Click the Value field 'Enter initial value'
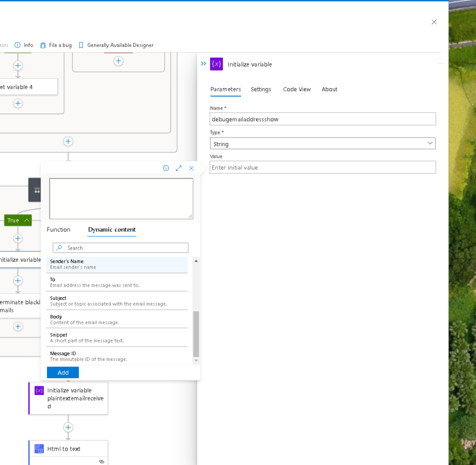Viewport: 476px width, 465px height. pyautogui.click(x=323, y=167)
